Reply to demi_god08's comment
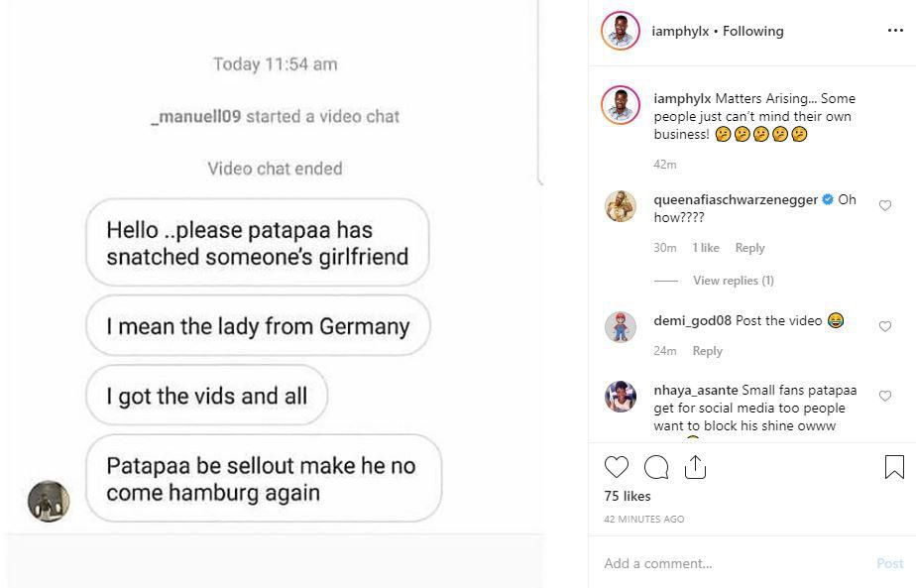Screen dimensions: 916x588 (x=707, y=351)
